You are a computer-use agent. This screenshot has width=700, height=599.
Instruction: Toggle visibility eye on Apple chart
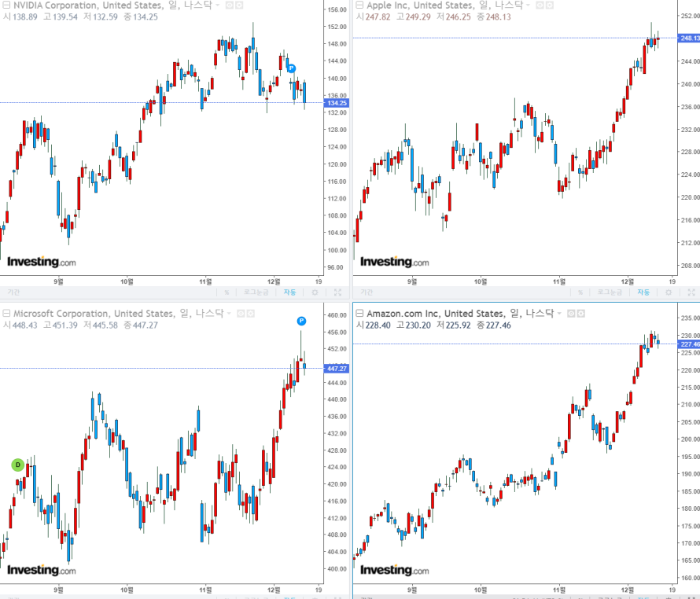tap(540, 6)
